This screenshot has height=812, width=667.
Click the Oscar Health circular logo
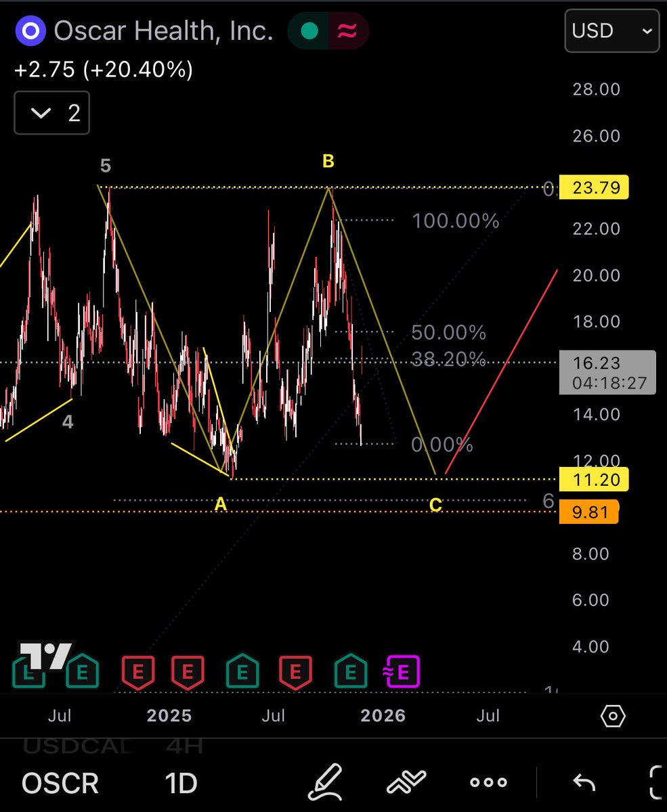(x=30, y=30)
